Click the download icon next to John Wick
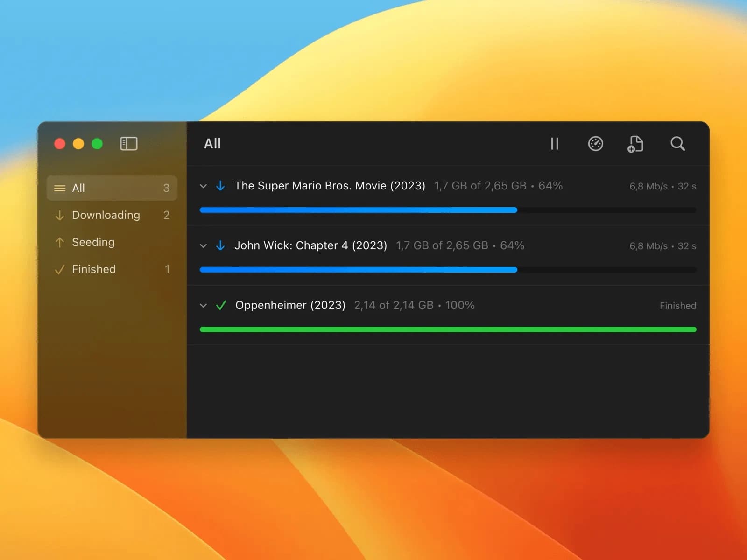747x560 pixels. (x=220, y=245)
